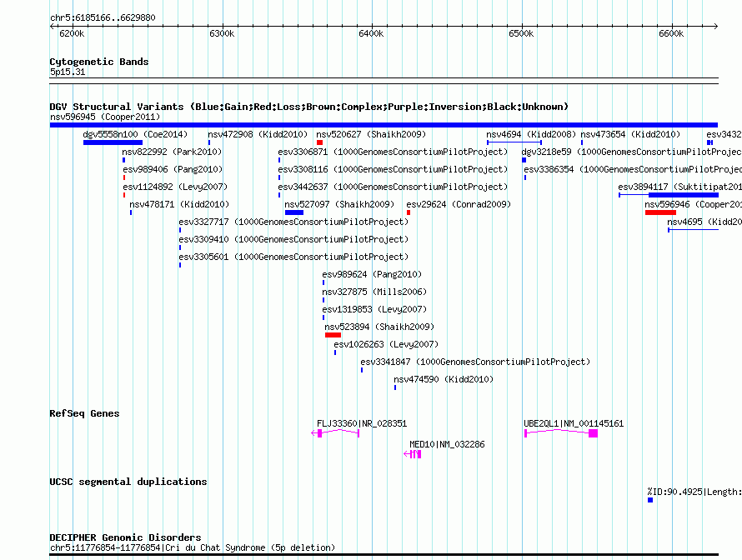Click the red nsv523894 loss bar
742x560 pixels.
coord(333,335)
